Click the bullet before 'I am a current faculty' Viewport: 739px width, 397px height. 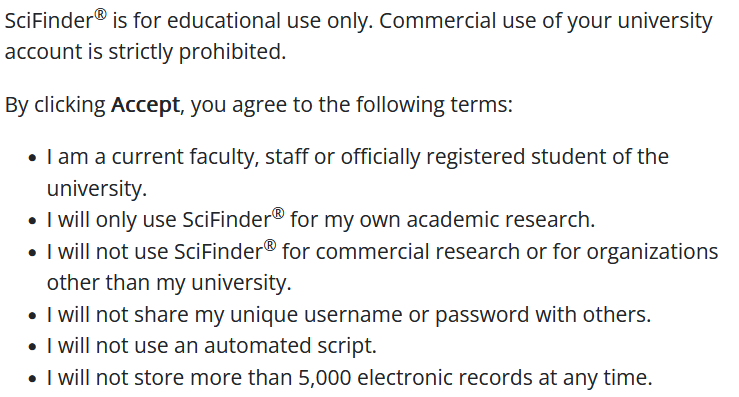32,158
